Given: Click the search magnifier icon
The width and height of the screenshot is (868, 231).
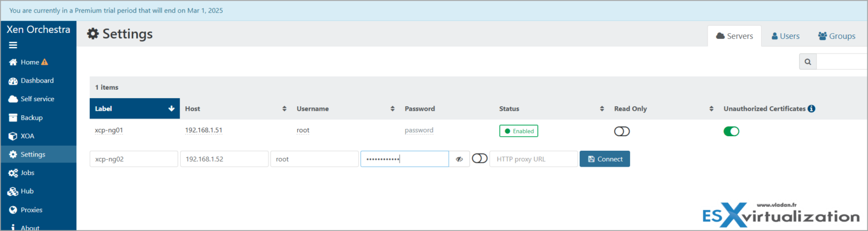Looking at the screenshot, I should [x=808, y=62].
